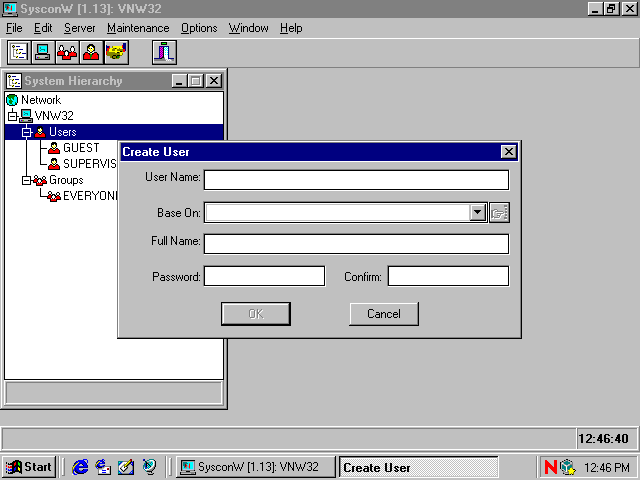Click the VNW32 server icon in tree
640x480 pixels.
pyautogui.click(x=26, y=116)
